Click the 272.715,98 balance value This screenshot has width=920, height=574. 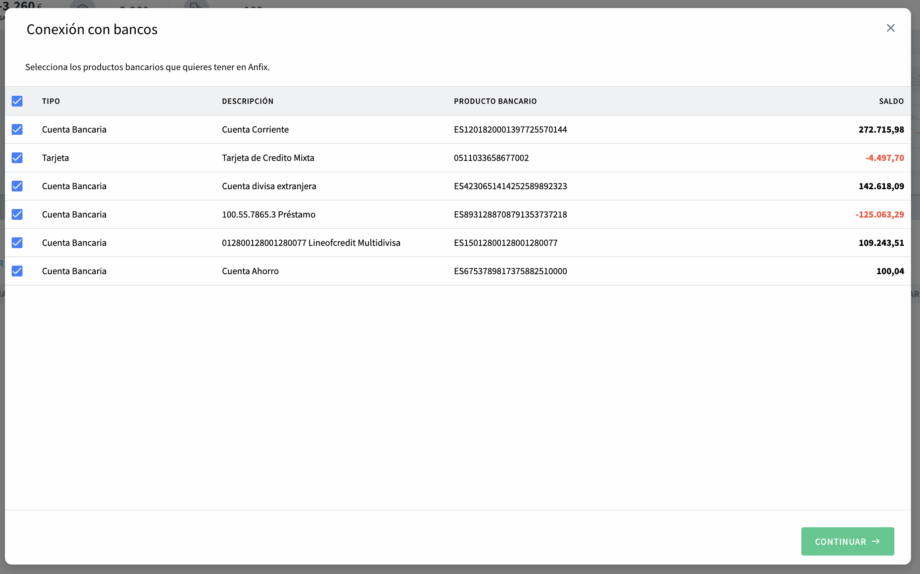(880, 130)
